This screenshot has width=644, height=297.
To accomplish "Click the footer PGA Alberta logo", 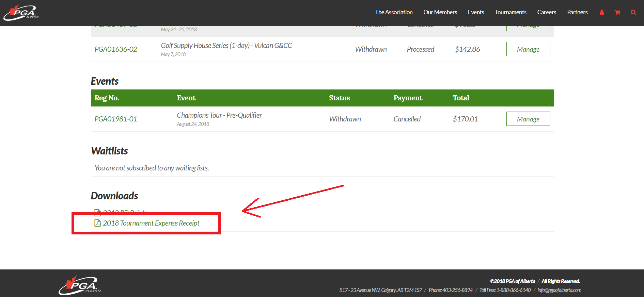I will (80, 285).
